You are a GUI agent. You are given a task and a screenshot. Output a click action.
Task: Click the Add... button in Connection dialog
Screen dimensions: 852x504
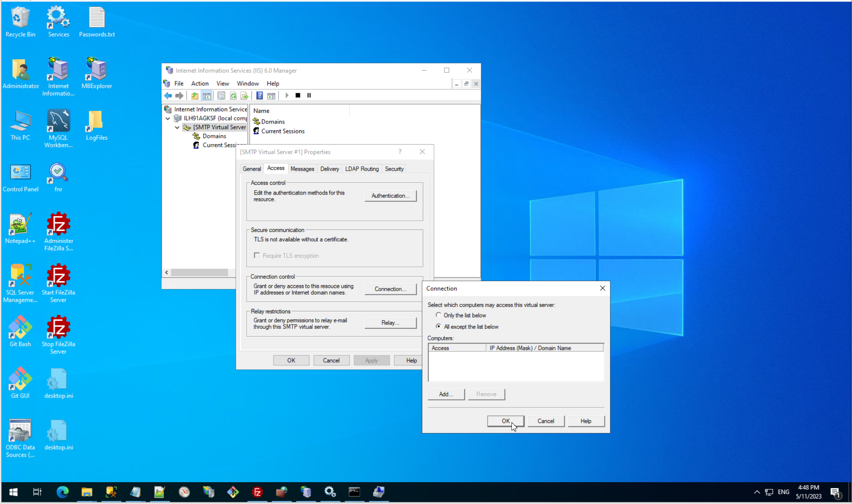coord(446,394)
